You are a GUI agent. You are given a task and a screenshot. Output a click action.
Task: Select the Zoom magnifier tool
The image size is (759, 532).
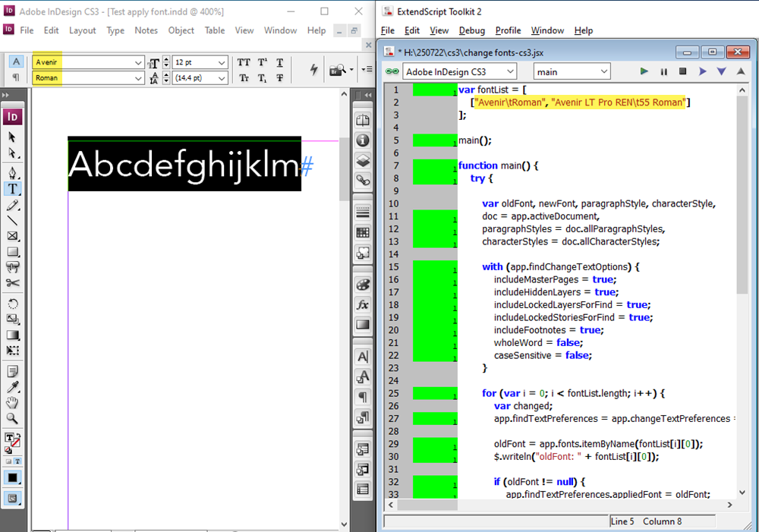pos(12,418)
